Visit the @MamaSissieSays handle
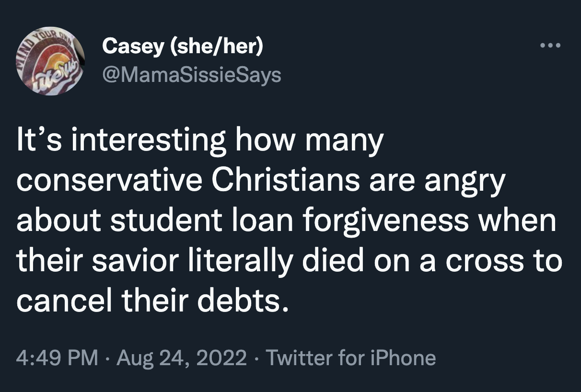Image resolution: width=581 pixels, height=392 pixels. point(191,74)
